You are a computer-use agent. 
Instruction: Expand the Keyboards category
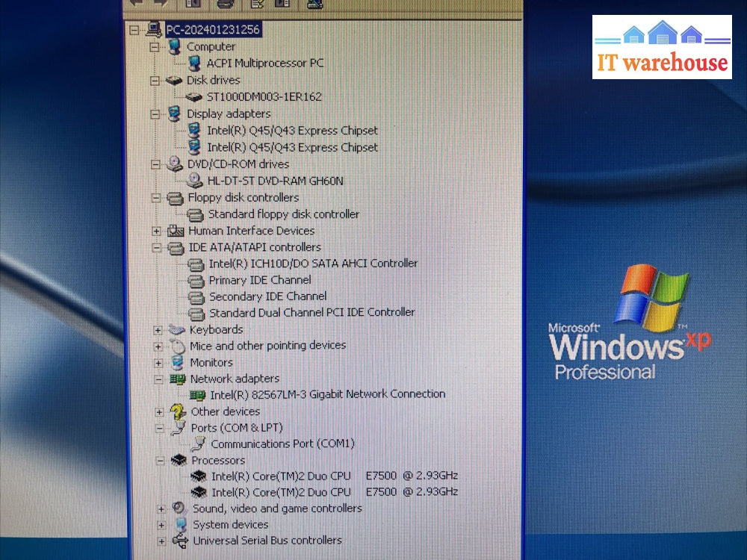(x=158, y=330)
